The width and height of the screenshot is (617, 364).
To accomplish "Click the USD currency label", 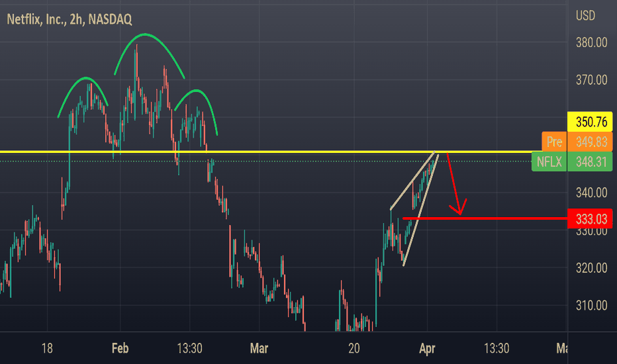I will [x=585, y=16].
